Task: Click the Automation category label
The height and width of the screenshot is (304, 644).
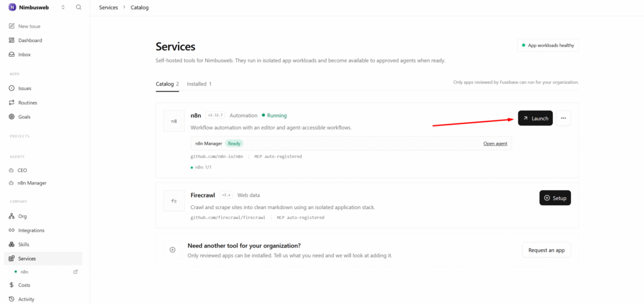Action: click(243, 115)
